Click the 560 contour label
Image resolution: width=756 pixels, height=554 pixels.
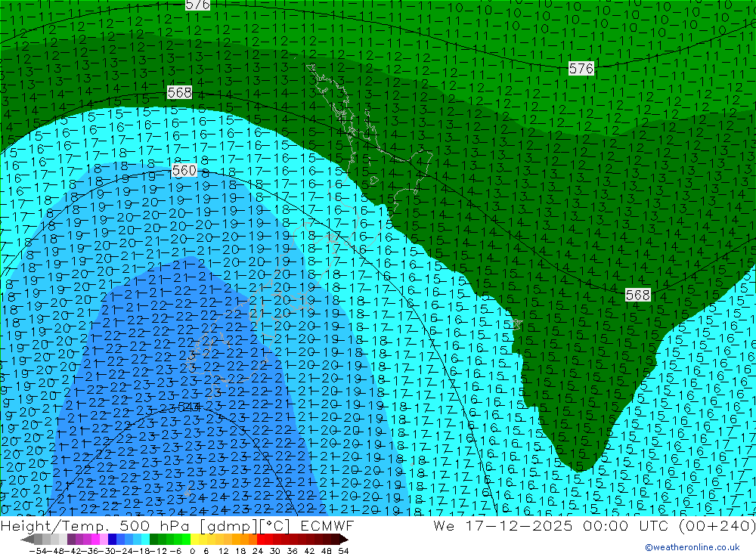184,170
